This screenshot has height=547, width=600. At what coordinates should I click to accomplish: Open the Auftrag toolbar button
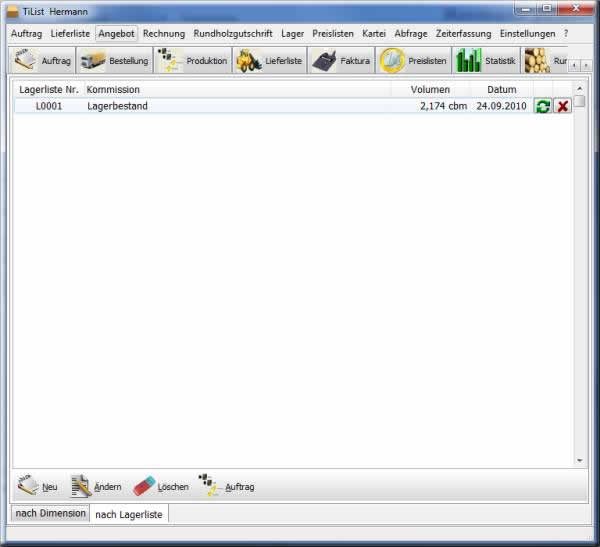tap(42, 60)
